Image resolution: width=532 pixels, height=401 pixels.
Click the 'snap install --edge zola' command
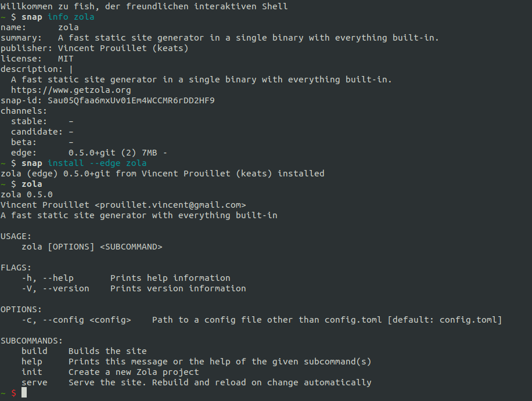[x=84, y=163]
